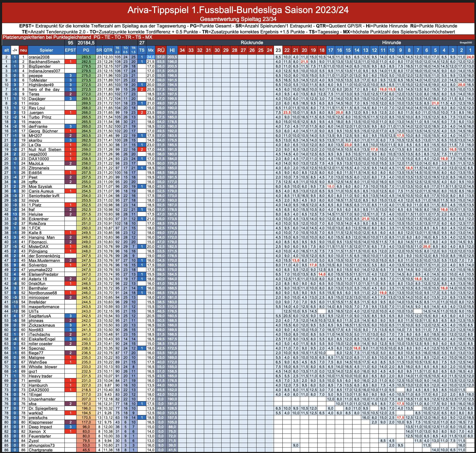
Task: Click the 'PG' column header
Action: (86, 50)
